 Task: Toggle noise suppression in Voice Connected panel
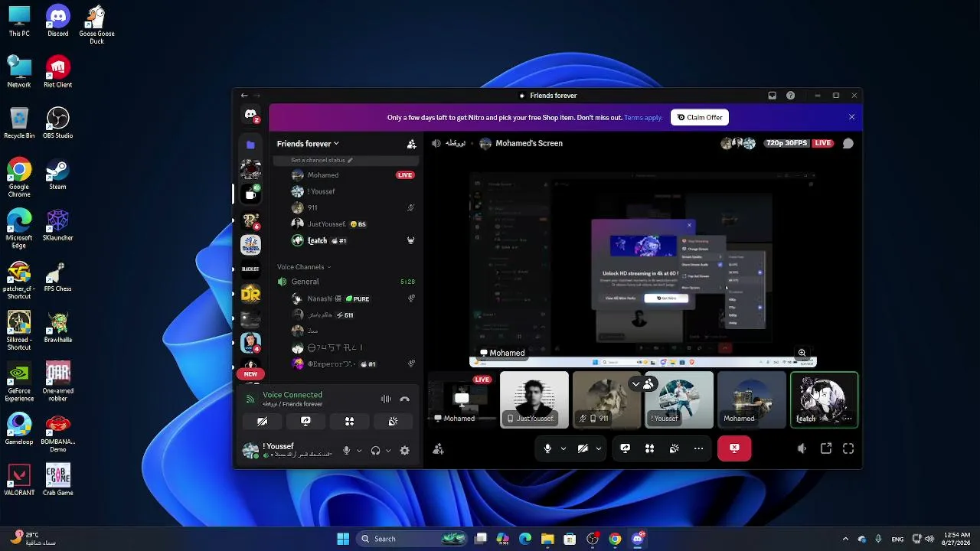point(386,399)
